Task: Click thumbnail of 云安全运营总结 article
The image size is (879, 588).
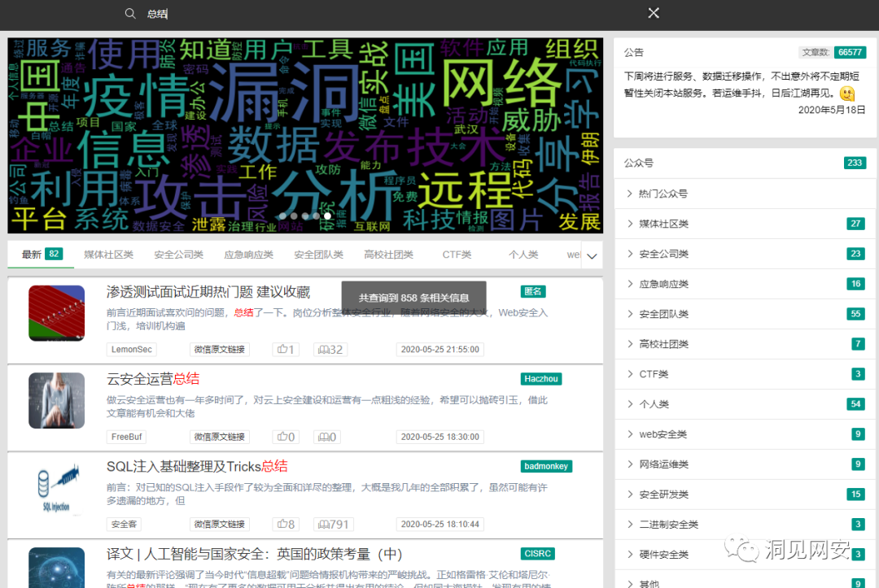Action: tap(57, 400)
